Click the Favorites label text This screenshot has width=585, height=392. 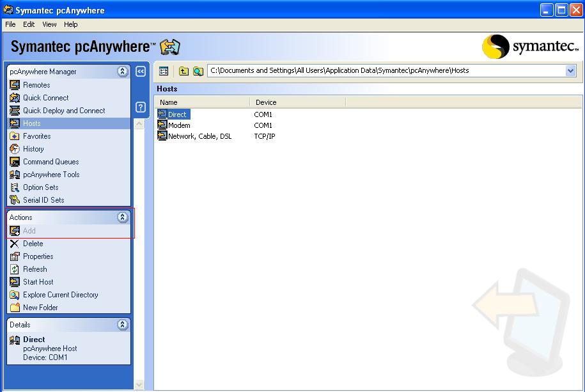[37, 136]
